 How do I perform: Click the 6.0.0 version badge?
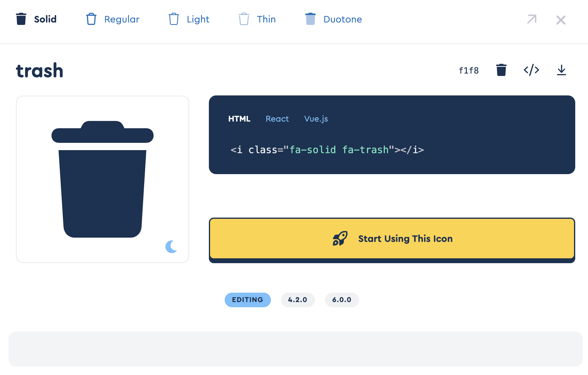[342, 300]
